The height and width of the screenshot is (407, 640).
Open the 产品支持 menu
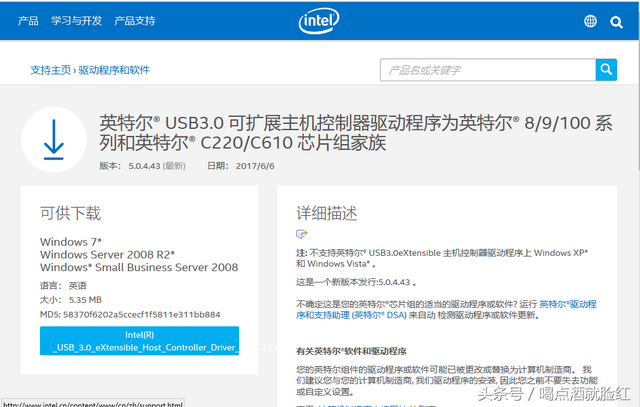click(135, 21)
